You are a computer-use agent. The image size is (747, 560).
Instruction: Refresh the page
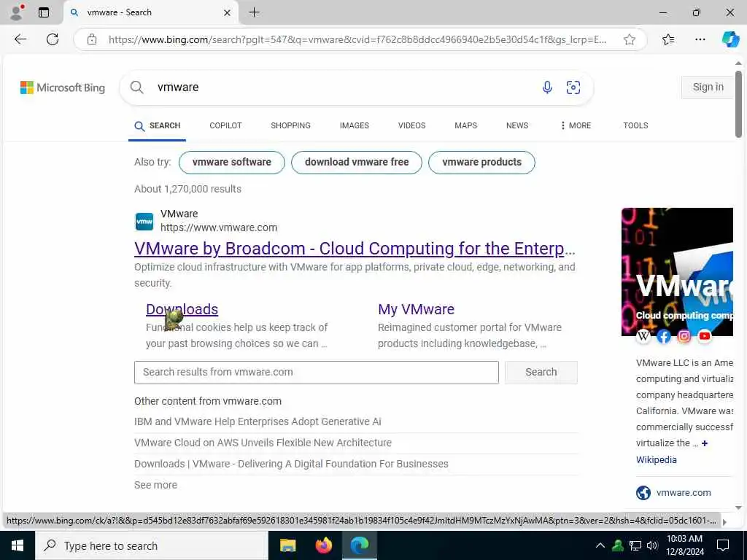coord(53,39)
